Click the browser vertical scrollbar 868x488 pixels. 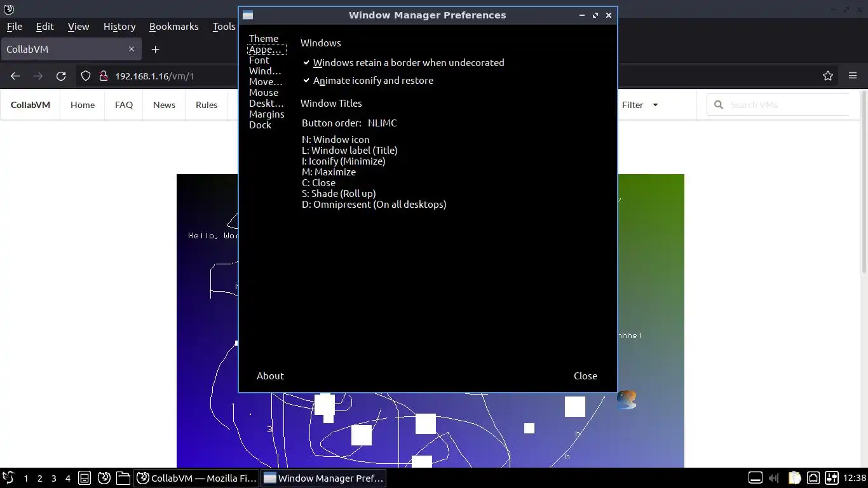(864, 182)
